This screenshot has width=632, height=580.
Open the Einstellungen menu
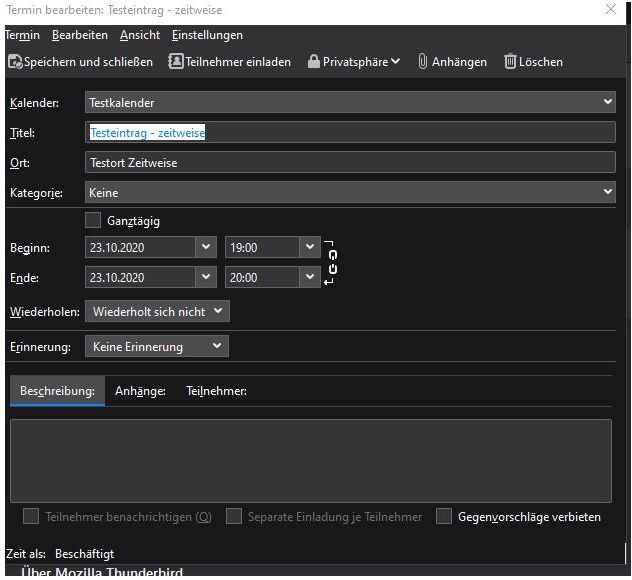point(207,35)
